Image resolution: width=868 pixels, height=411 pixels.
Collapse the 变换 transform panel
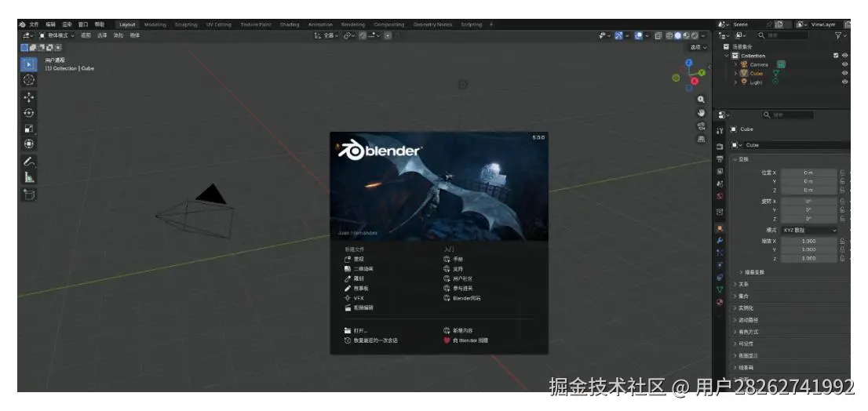(x=741, y=159)
